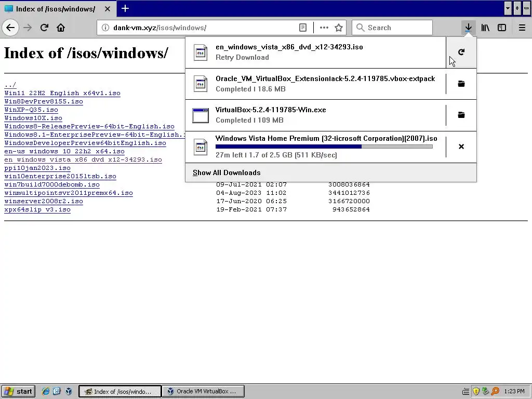Click date 04-Aug-2023 11:02

click(251, 193)
